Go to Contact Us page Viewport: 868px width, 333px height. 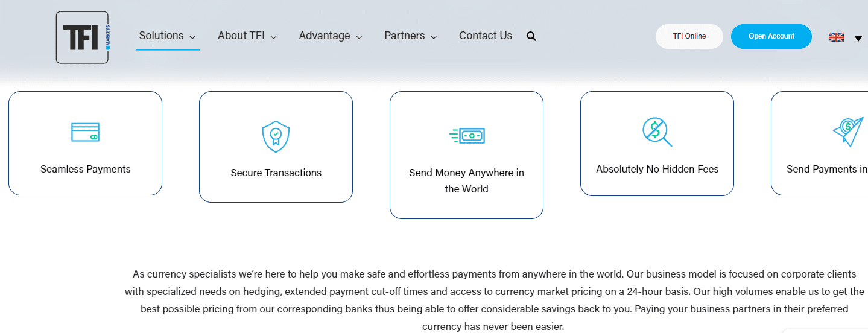coord(486,36)
